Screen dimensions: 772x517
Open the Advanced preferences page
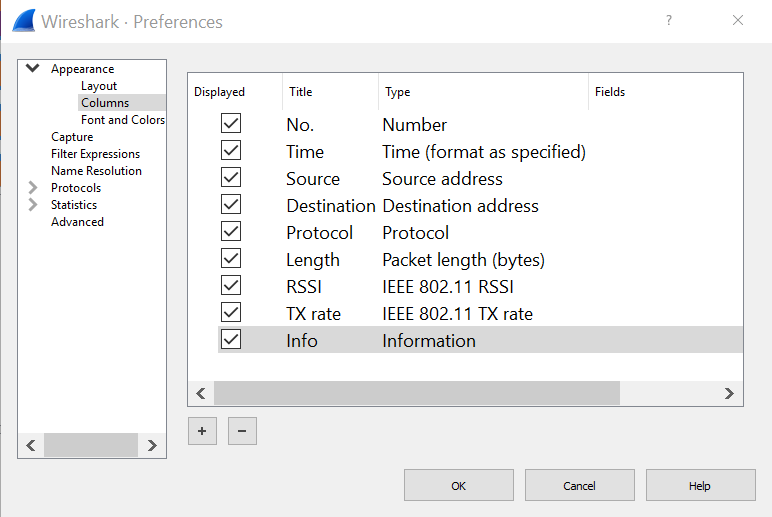pyautogui.click(x=77, y=222)
